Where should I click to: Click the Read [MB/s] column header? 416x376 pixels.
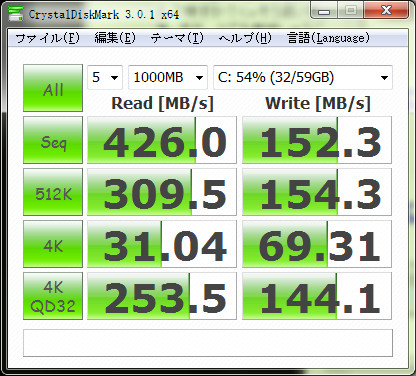162,103
